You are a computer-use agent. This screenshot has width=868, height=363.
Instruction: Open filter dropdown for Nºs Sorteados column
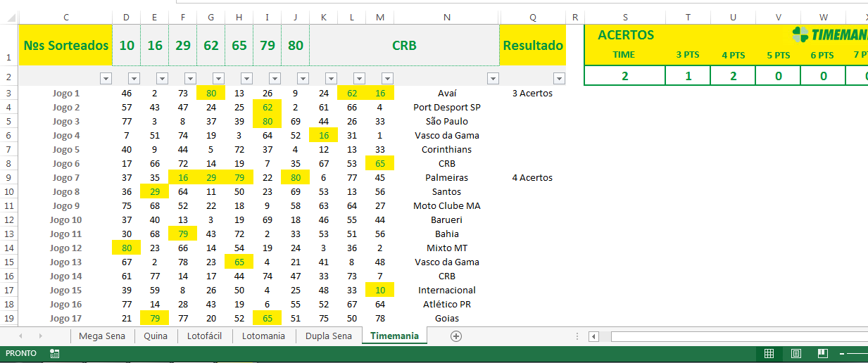click(106, 79)
